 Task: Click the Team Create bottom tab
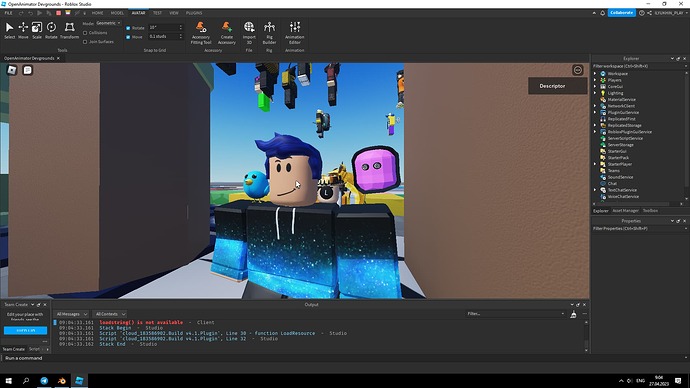click(14, 349)
